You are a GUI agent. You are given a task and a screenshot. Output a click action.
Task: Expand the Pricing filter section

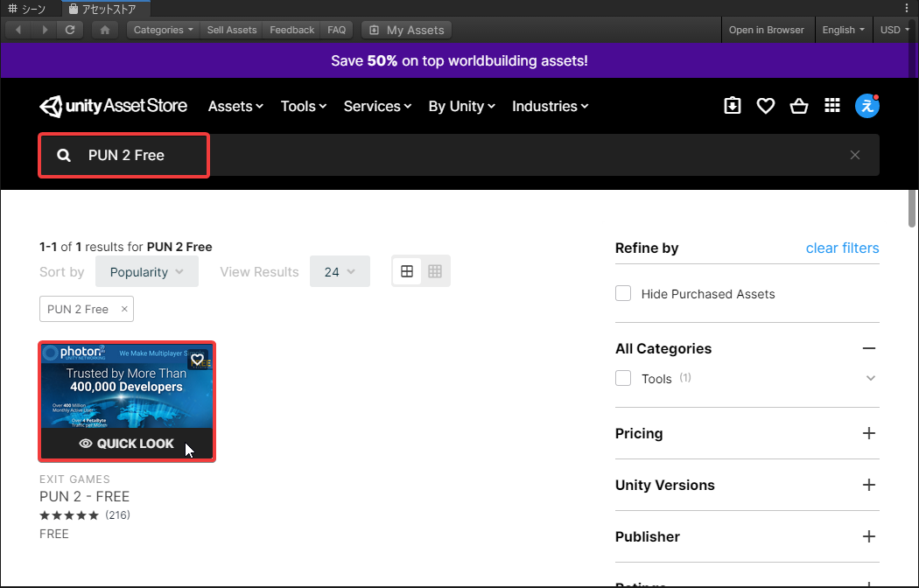tap(869, 433)
